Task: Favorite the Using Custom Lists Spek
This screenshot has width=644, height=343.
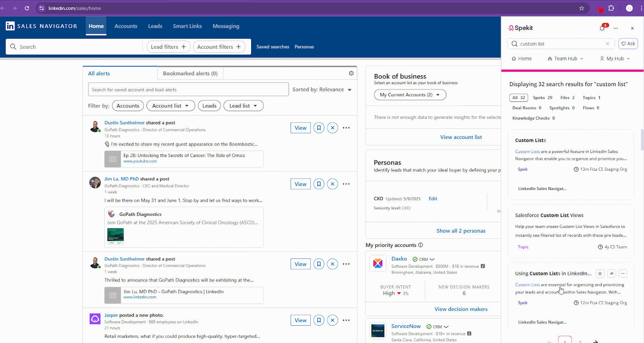Action: tap(600, 273)
